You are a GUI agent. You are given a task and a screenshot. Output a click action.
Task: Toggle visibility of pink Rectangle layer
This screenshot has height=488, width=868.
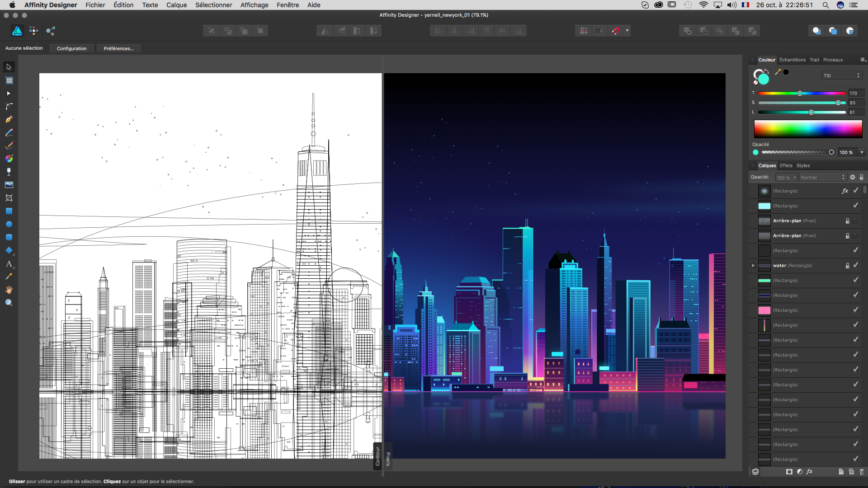[855, 310]
